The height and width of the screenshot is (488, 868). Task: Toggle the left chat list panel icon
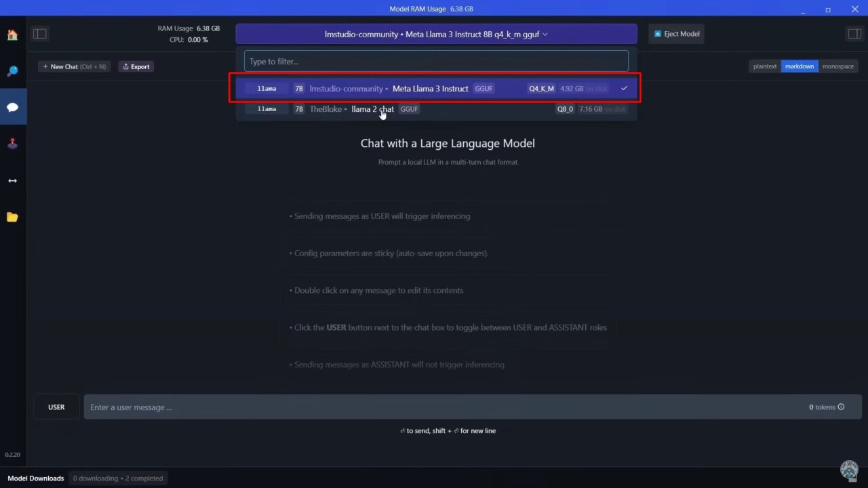(x=40, y=34)
